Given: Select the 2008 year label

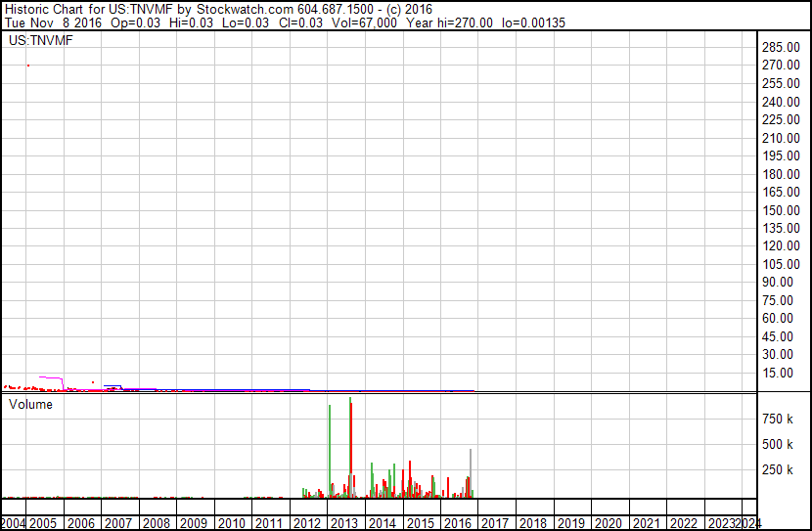Looking at the screenshot, I should pyautogui.click(x=157, y=523).
